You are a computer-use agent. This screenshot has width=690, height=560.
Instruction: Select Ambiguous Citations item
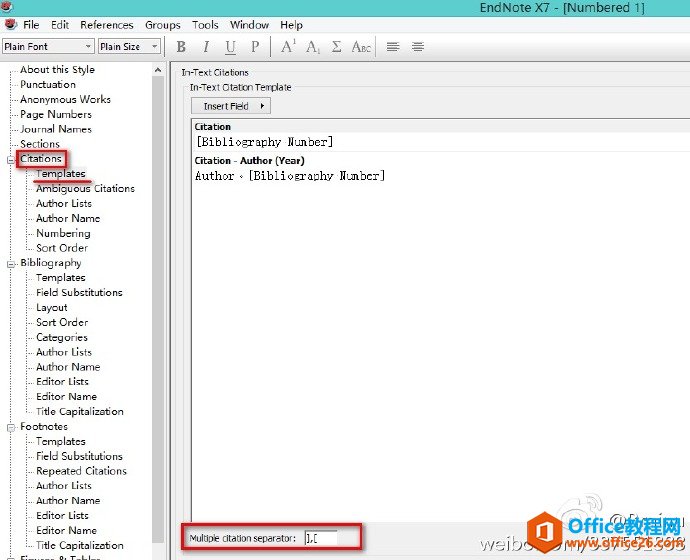(85, 189)
